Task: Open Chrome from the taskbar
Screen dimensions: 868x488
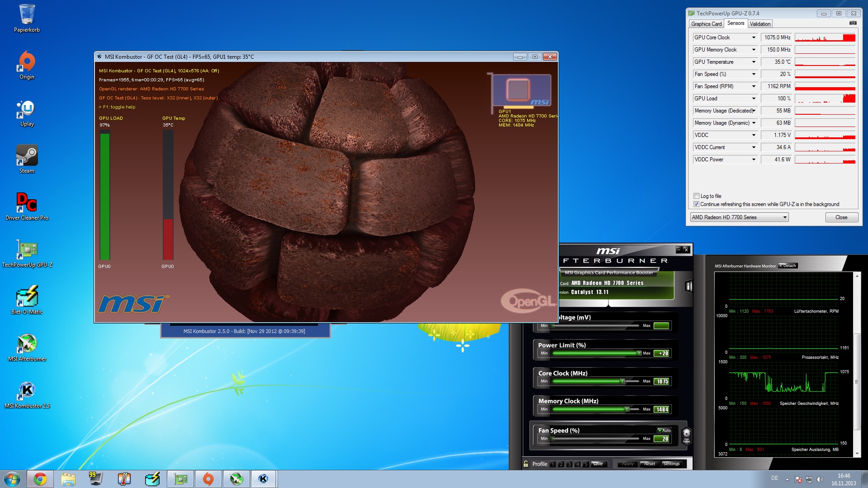Action: (40, 479)
